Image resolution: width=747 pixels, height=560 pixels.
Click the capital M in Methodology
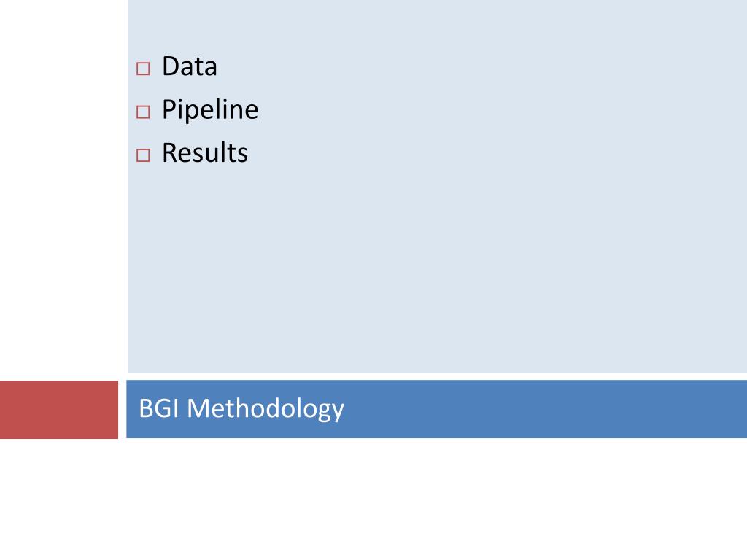(x=198, y=408)
